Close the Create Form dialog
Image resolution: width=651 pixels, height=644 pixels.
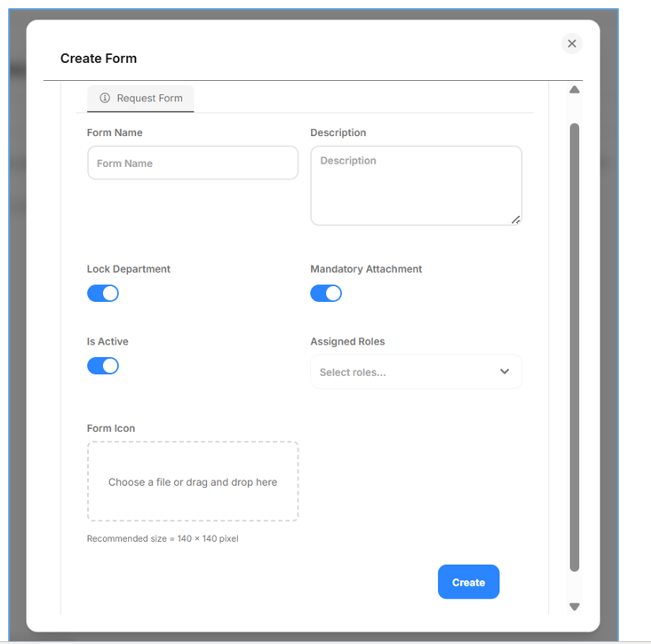572,44
